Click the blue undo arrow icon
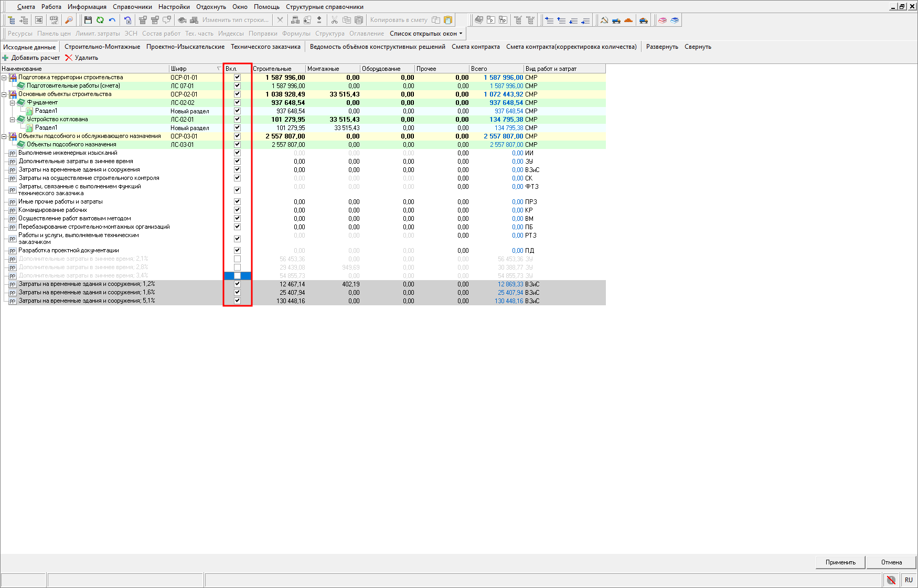The height and width of the screenshot is (588, 918). pos(112,20)
